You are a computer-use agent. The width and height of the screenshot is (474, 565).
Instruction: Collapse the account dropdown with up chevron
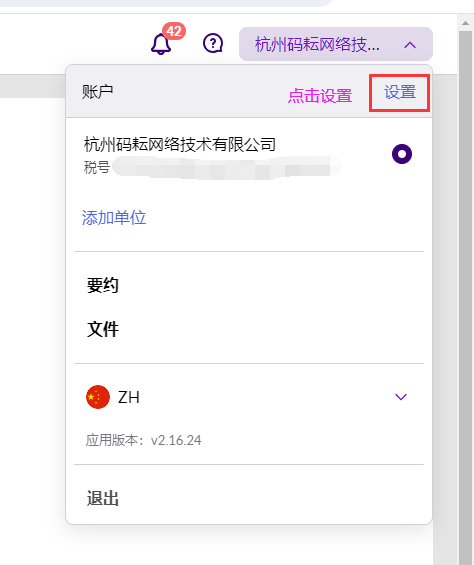click(410, 45)
